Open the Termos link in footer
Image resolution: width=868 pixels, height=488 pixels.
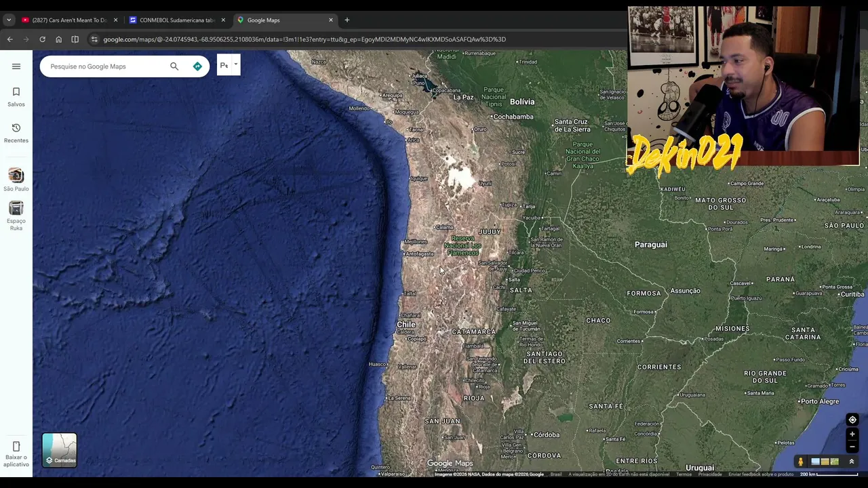pos(684,474)
